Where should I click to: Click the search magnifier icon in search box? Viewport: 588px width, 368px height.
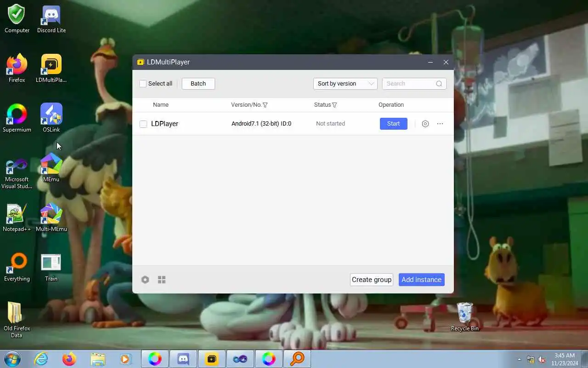click(439, 84)
